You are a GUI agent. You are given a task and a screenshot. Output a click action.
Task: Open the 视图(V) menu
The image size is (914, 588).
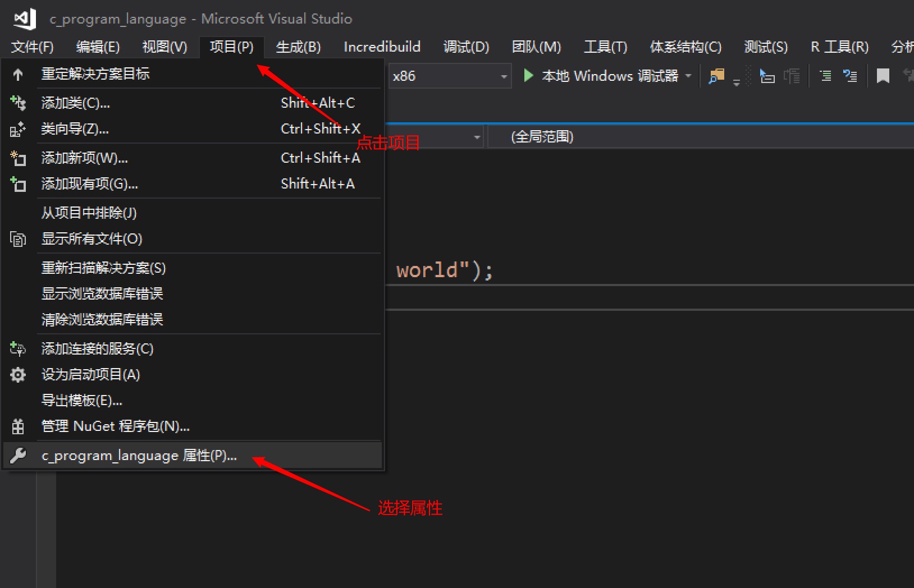[x=164, y=47]
